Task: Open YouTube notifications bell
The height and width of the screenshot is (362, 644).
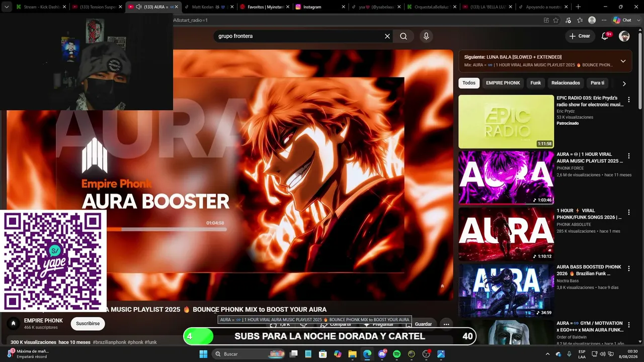Action: point(606,36)
